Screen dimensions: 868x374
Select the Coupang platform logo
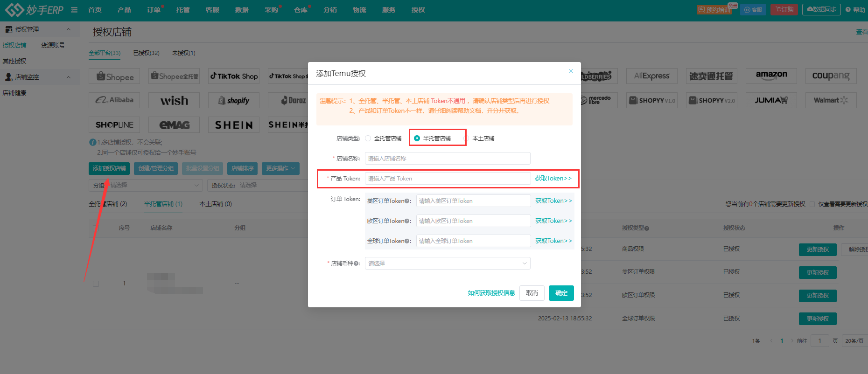[x=831, y=76]
